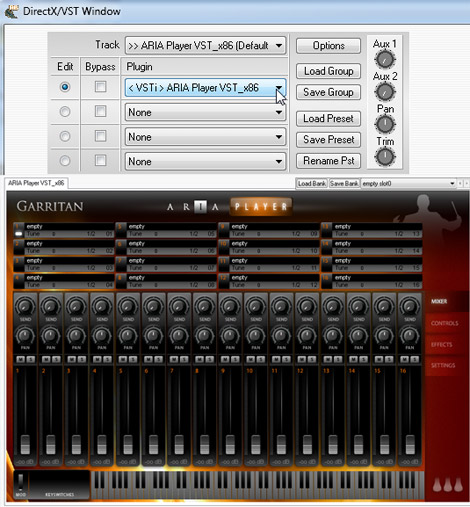Click the previous preset arrow button
The width and height of the screenshot is (470, 507).
[x=460, y=184]
